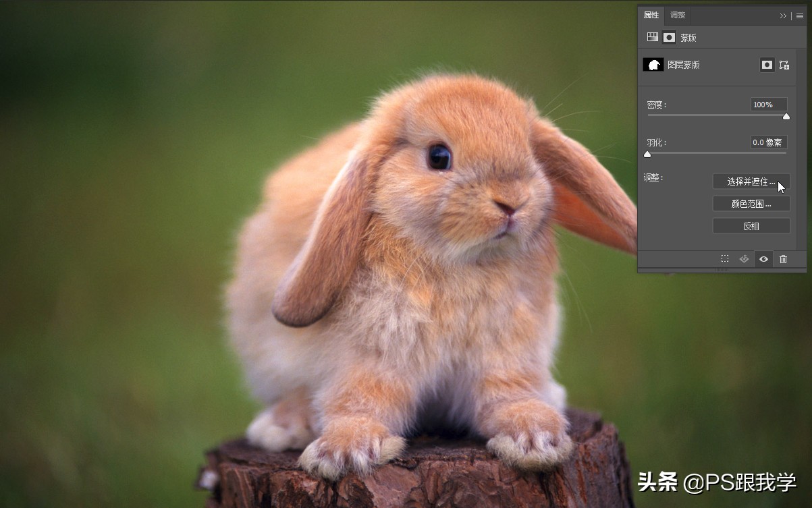
Task: Select the mask icon beside the 蒙版 label
Action: coord(669,37)
